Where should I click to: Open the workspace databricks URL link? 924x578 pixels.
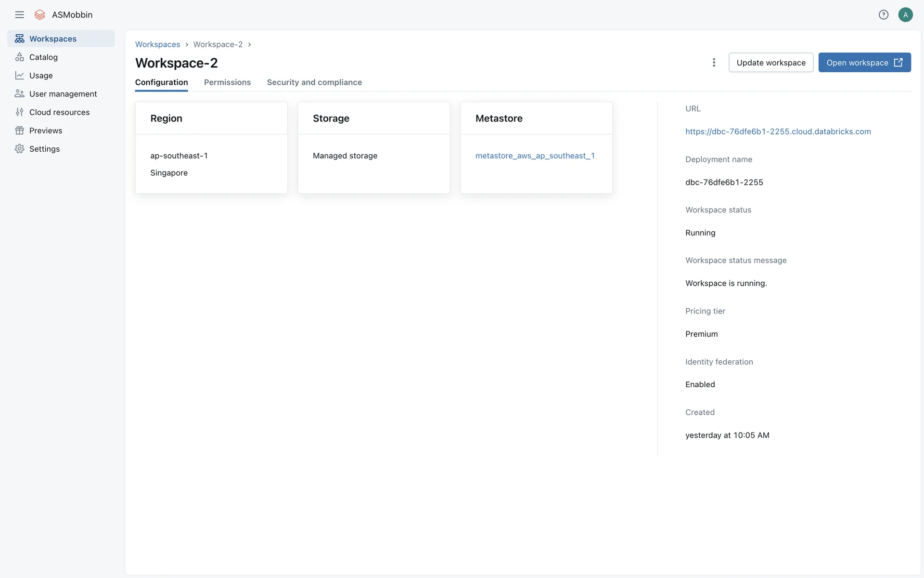coord(778,131)
